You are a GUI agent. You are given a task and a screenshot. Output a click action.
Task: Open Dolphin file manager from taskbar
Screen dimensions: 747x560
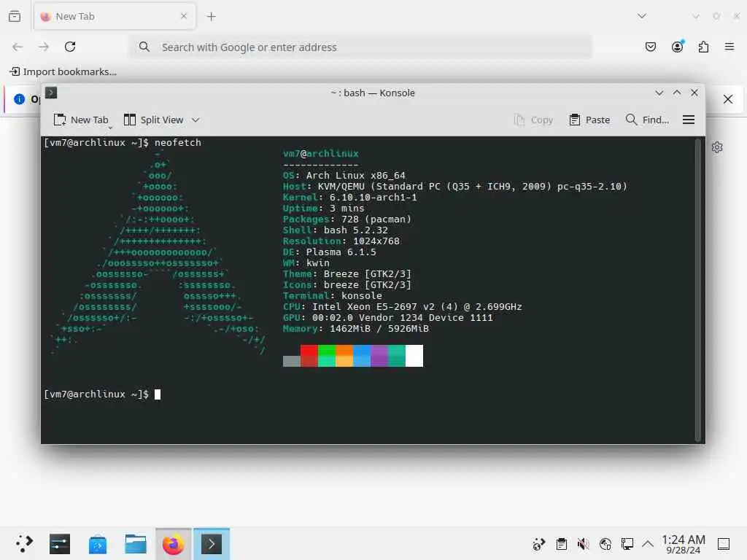[x=135, y=544]
